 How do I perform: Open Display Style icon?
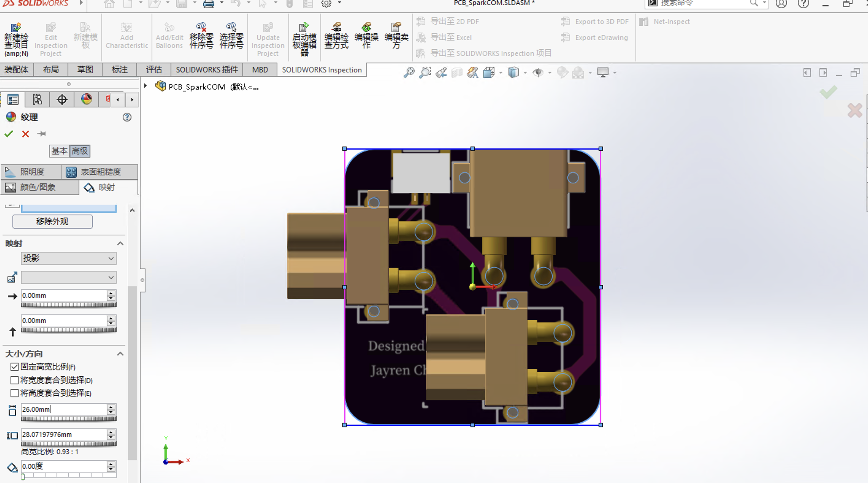513,72
